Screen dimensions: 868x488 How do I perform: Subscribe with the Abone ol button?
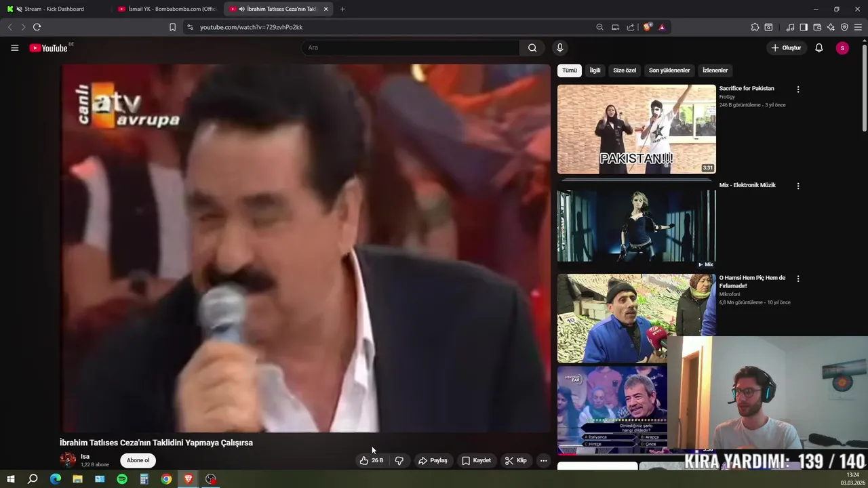138,460
